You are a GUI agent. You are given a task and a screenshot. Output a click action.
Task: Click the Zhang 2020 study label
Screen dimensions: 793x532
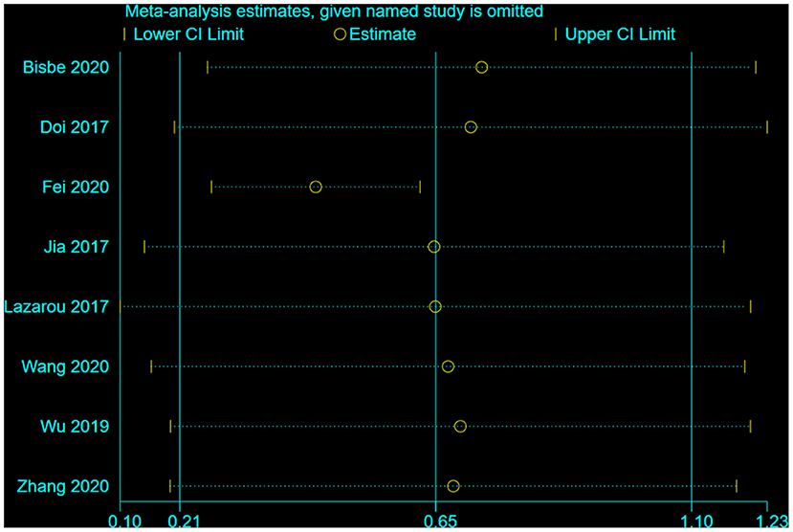(63, 486)
